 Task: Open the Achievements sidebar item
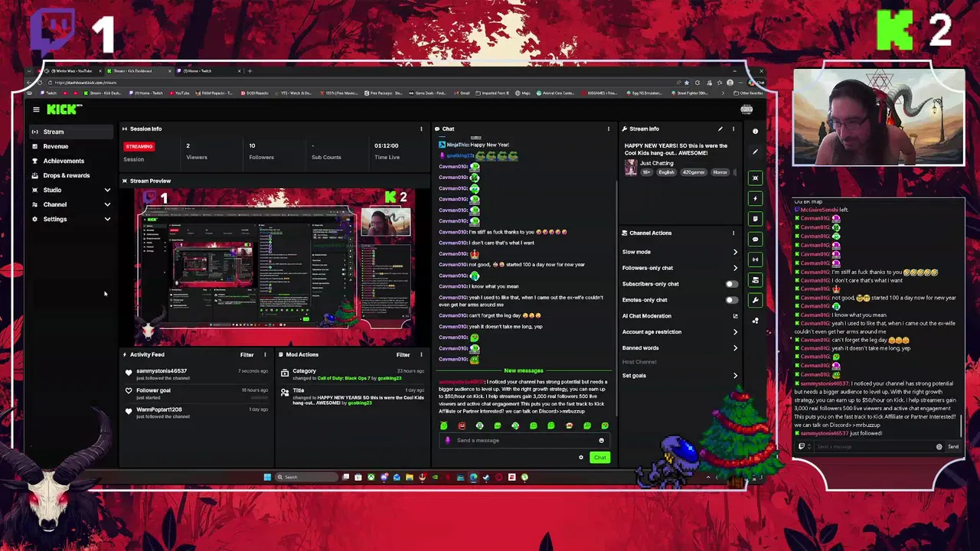(70, 161)
